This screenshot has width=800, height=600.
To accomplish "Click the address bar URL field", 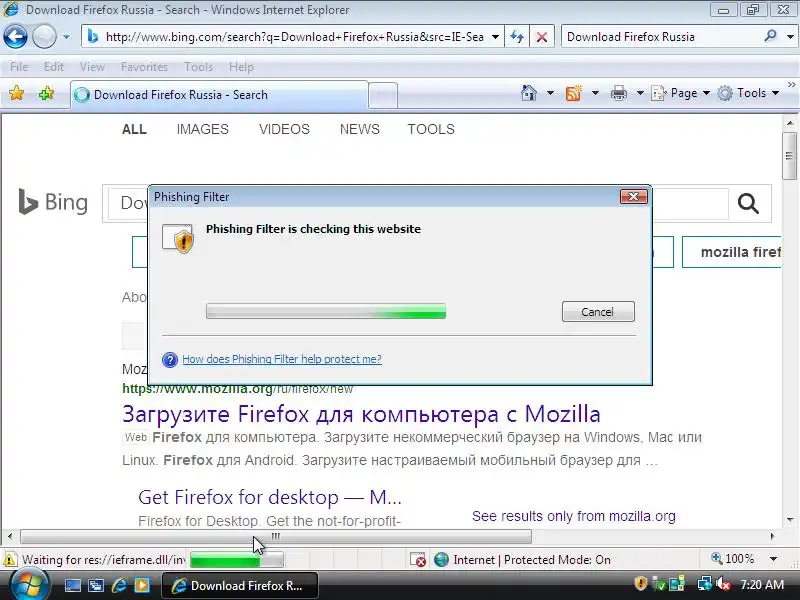I will (x=294, y=37).
